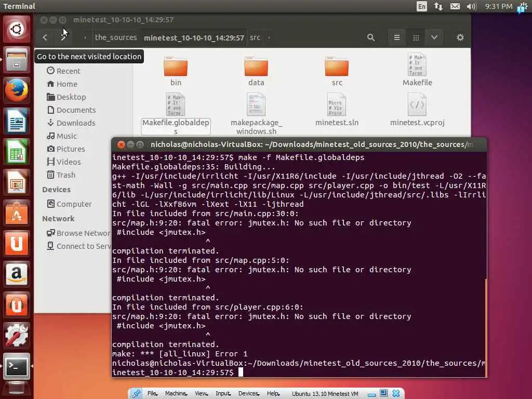
Task: Open the Files manager in launcher
Action: (x=16, y=60)
